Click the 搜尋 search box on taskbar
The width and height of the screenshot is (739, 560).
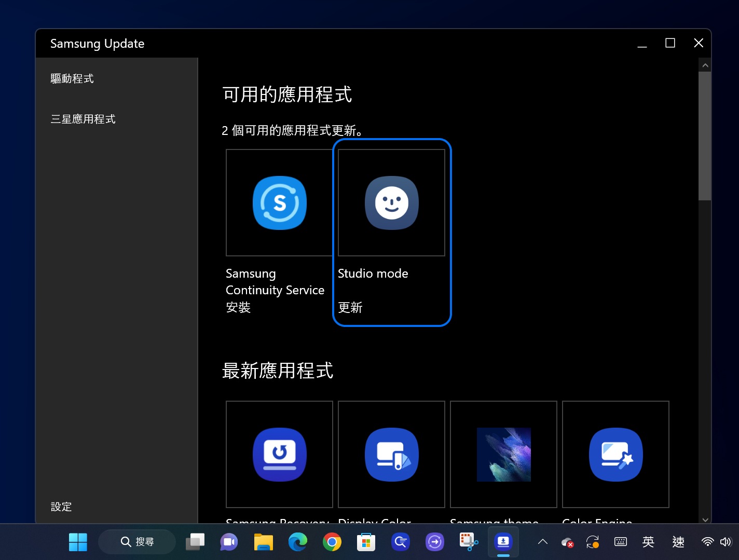coord(138,542)
